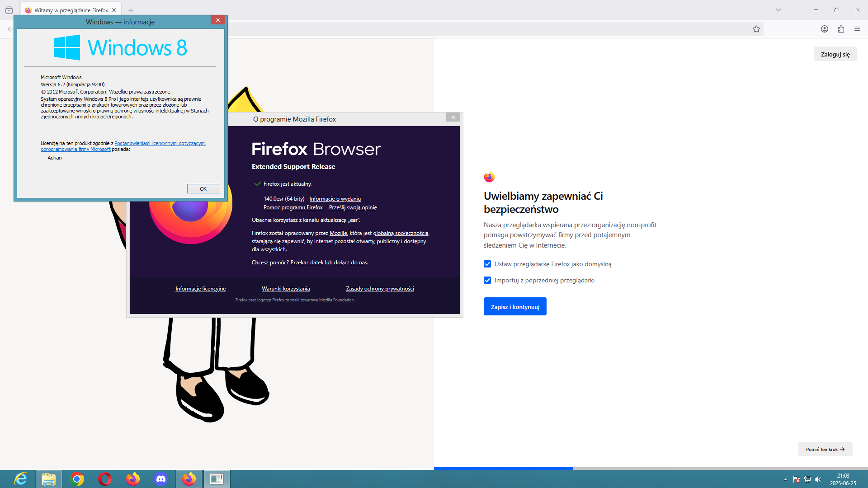This screenshot has height=488, width=868.
Task: Click Pomiń ten krok button
Action: tap(825, 449)
